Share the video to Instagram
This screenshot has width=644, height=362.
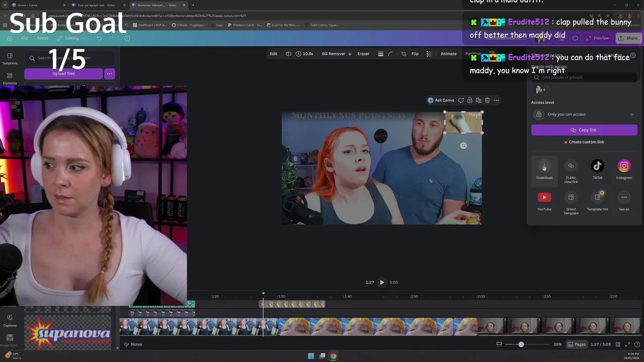pyautogui.click(x=624, y=169)
